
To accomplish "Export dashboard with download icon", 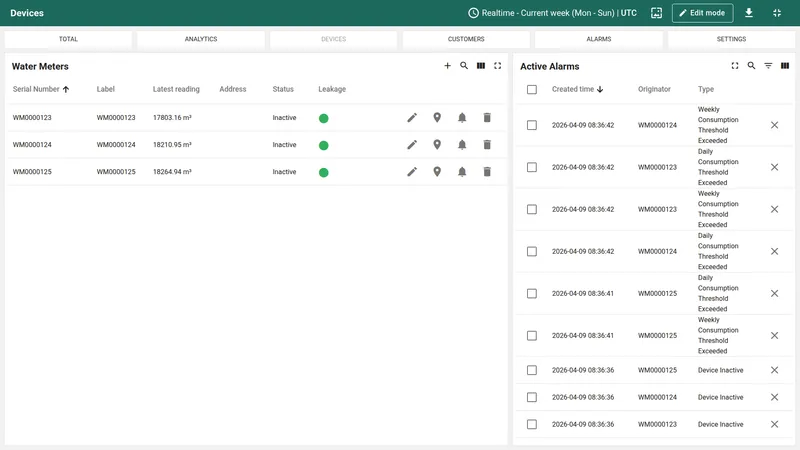I will (x=749, y=13).
